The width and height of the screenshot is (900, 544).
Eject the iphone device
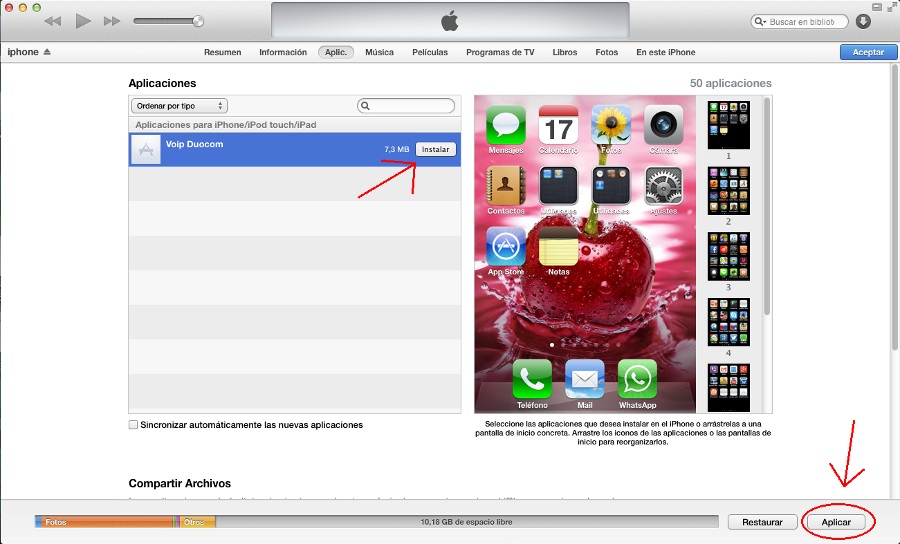coord(47,52)
